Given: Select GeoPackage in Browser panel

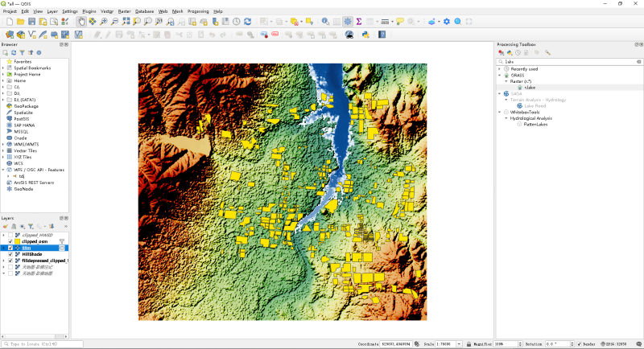Looking at the screenshot, I should click(x=27, y=106).
